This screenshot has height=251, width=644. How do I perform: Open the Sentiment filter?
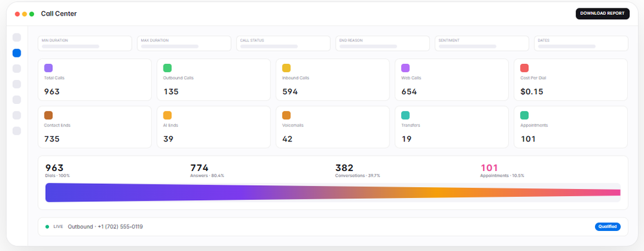[482, 43]
